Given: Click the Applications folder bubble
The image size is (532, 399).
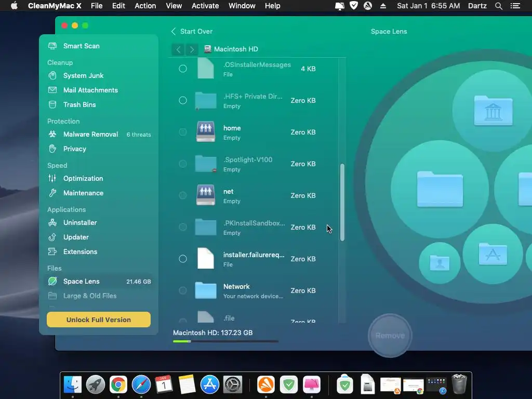Looking at the screenshot, I should pos(493,254).
